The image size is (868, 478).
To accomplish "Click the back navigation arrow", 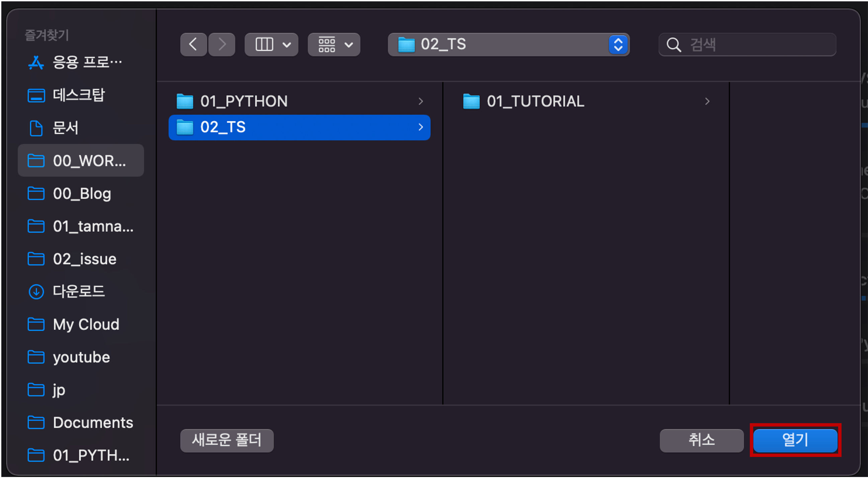I will pos(193,44).
